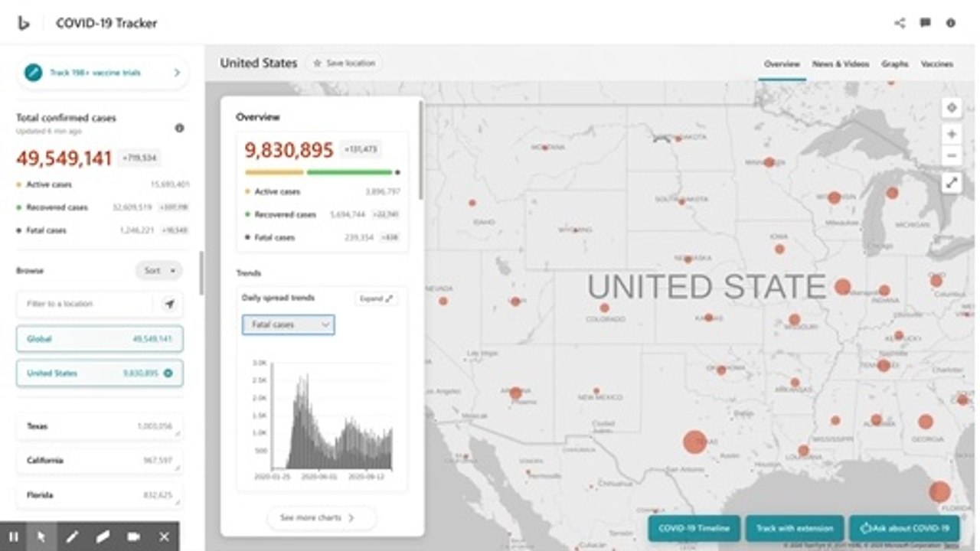Screen dimensions: 980x551
Task: Click See more charts chevron button
Action: pyautogui.click(x=322, y=518)
